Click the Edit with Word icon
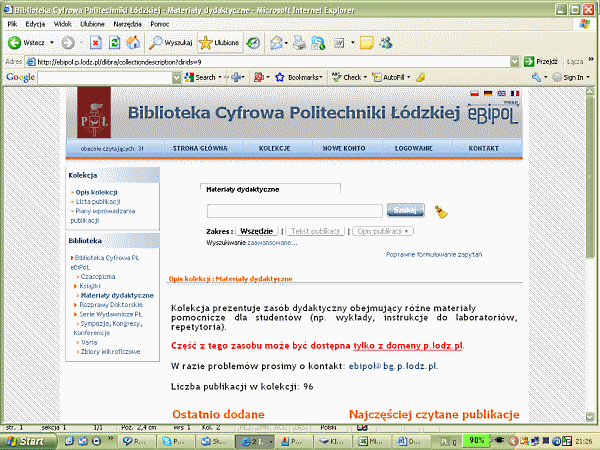Viewport: 600px width, 450px height. (339, 42)
